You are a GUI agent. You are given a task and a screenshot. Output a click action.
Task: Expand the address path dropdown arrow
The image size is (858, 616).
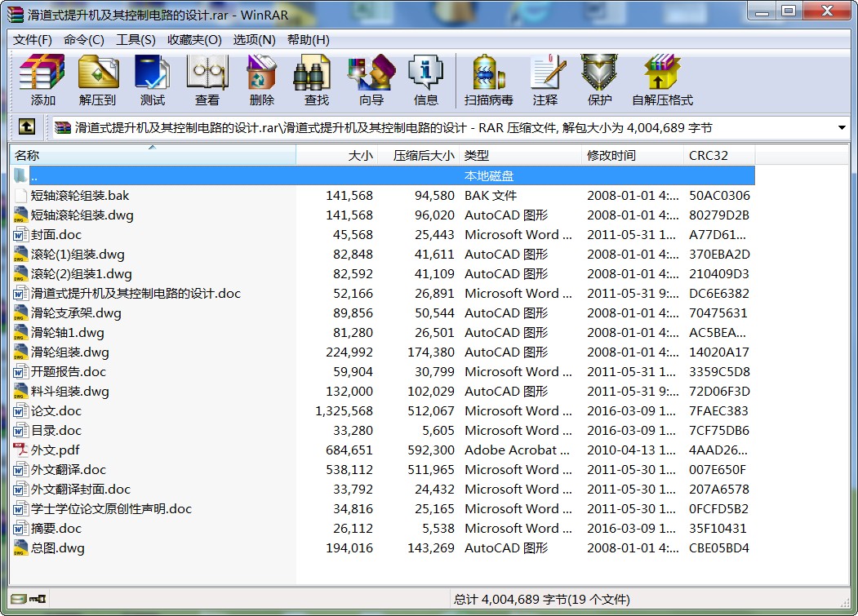click(x=842, y=128)
